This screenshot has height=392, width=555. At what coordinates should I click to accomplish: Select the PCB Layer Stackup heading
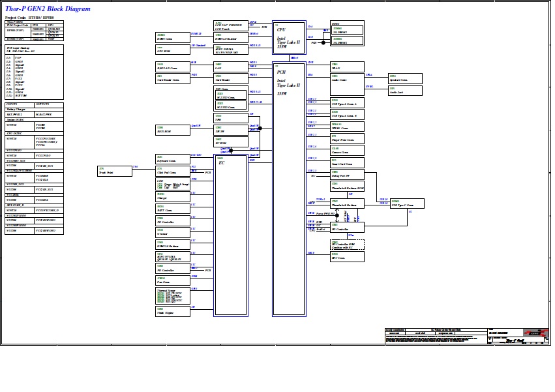click(x=18, y=48)
